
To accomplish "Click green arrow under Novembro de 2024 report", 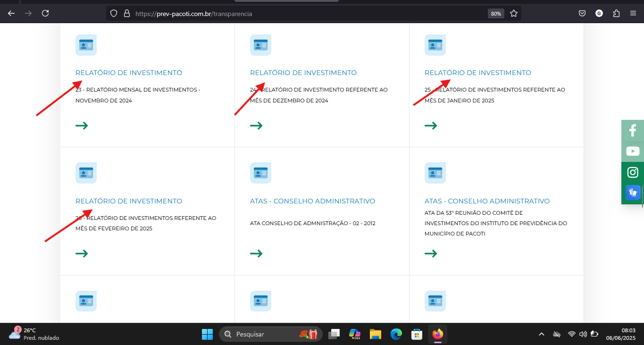I will pos(82,126).
